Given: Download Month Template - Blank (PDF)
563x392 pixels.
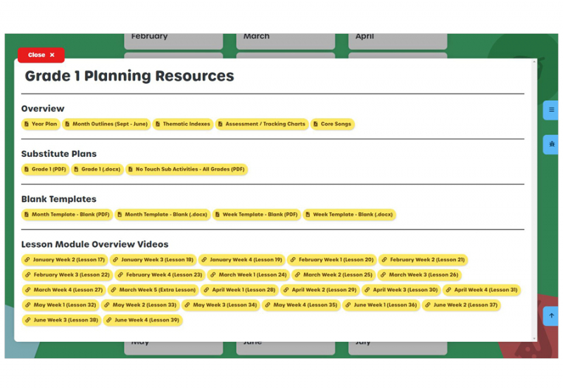Looking at the screenshot, I should (x=67, y=215).
